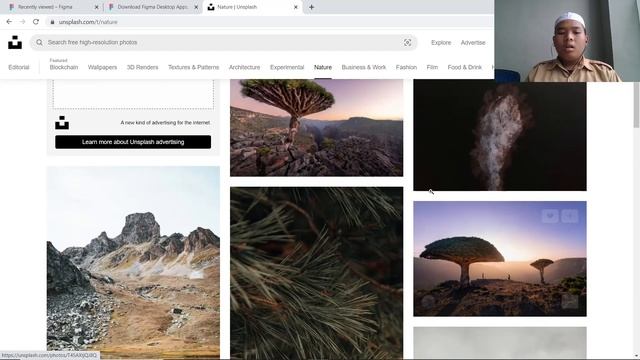Viewport: 640px width, 360px height.
Task: Download the sunset dragon tree photo
Action: (x=570, y=302)
